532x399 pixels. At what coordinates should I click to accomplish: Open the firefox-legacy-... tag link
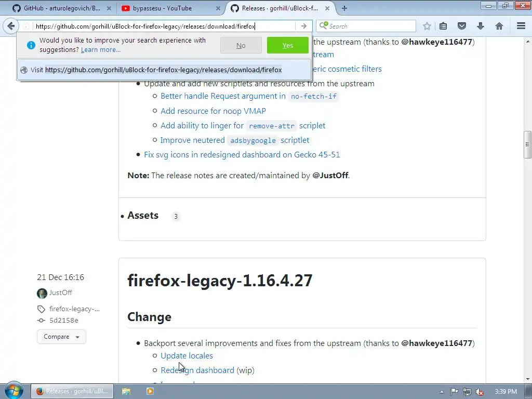pyautogui.click(x=74, y=309)
